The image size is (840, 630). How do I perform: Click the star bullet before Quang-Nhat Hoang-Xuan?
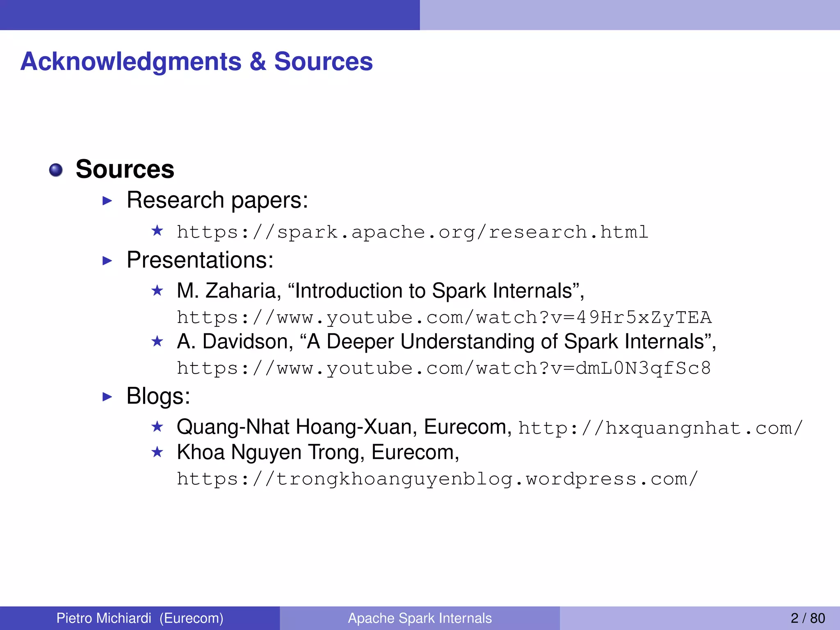pyautogui.click(x=157, y=427)
